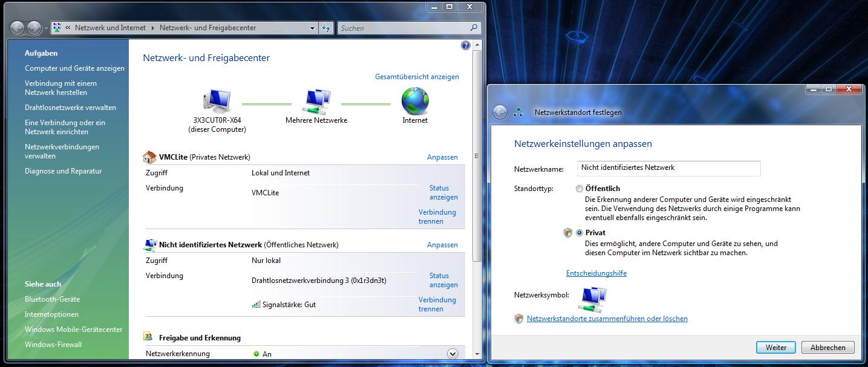Click the Freigabe und Erkennung section icon
Image resolution: width=868 pixels, height=367 pixels.
149,337
